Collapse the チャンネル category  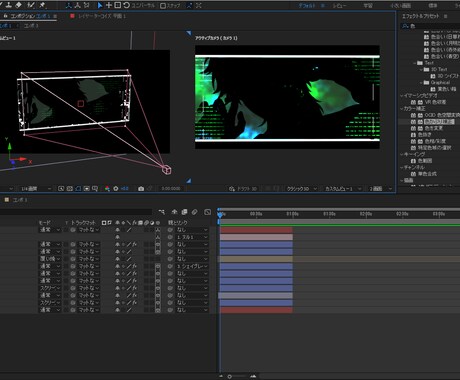coord(402,167)
